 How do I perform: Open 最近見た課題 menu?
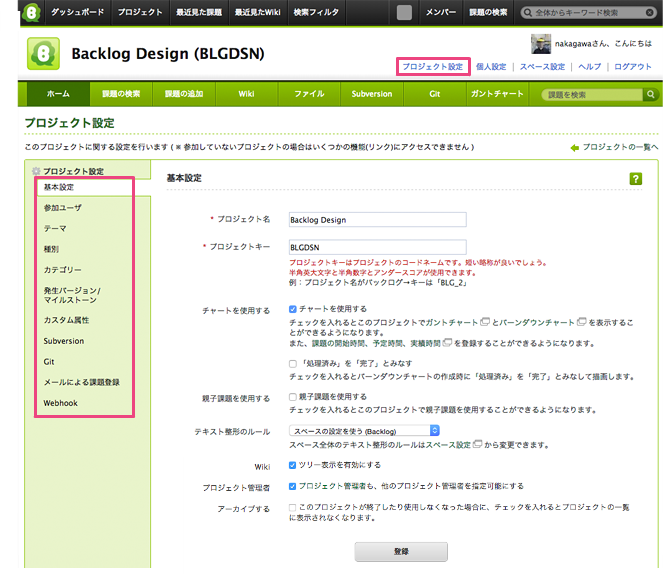(x=199, y=12)
